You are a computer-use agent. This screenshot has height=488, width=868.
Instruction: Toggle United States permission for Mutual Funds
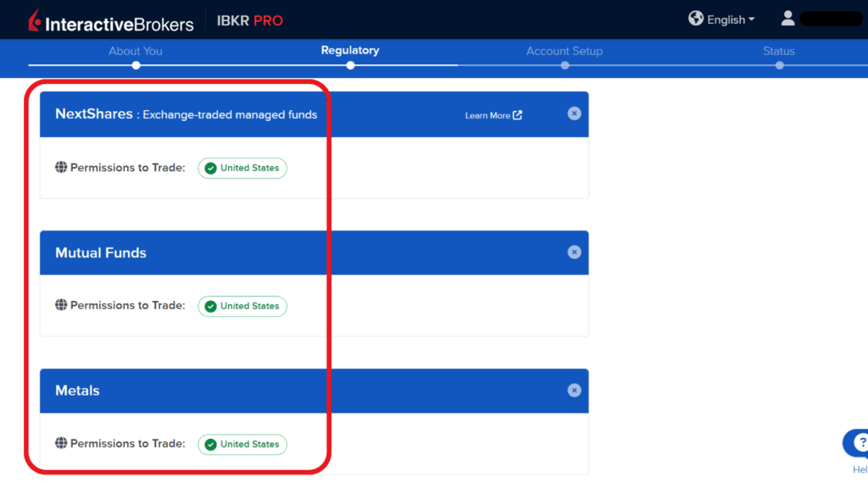tap(242, 306)
